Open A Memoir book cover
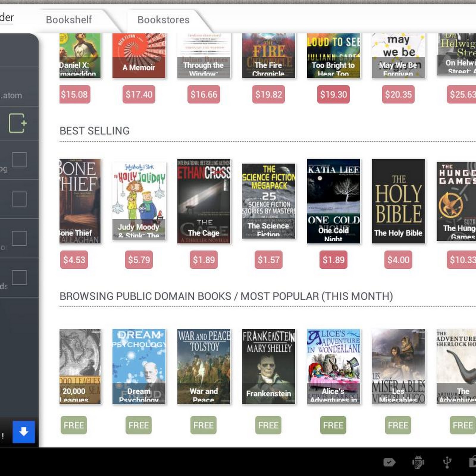This screenshot has height=476, width=476. 139,56
